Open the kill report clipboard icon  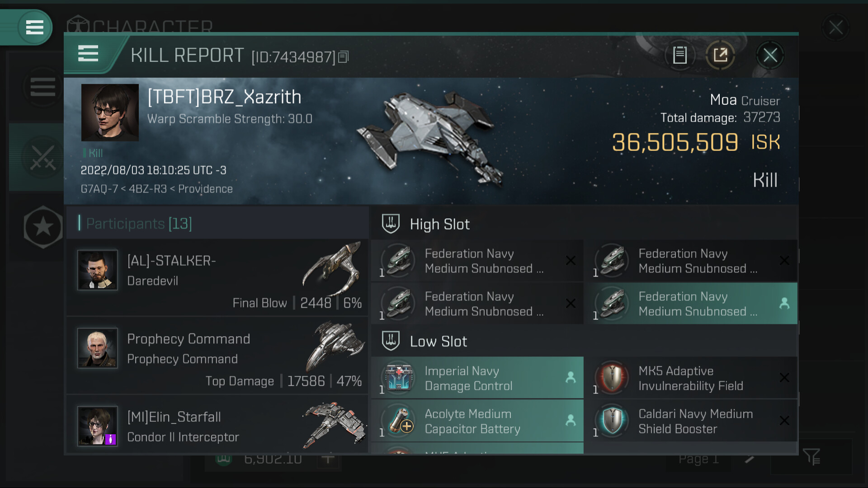click(679, 56)
